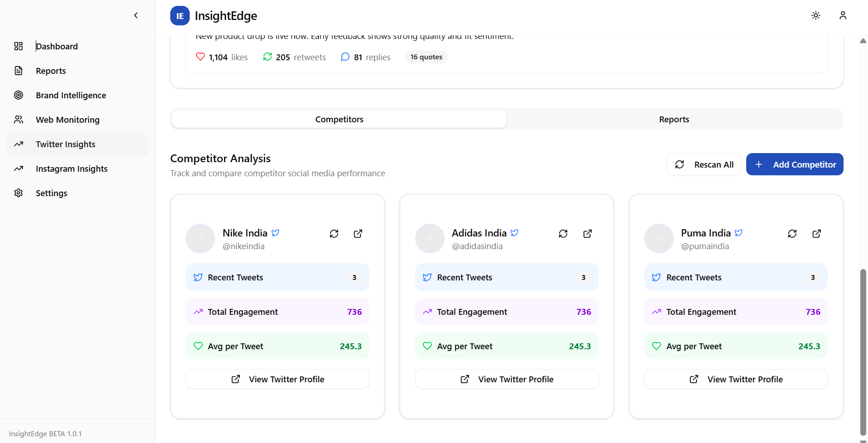
Task: Open Brand Intelligence target icon
Action: point(19,95)
